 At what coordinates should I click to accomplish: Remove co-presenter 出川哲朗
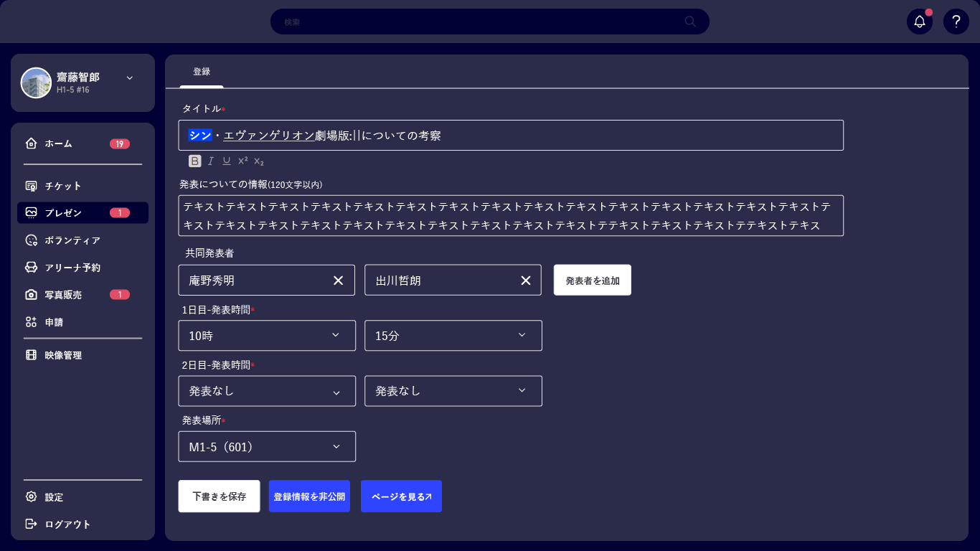525,280
